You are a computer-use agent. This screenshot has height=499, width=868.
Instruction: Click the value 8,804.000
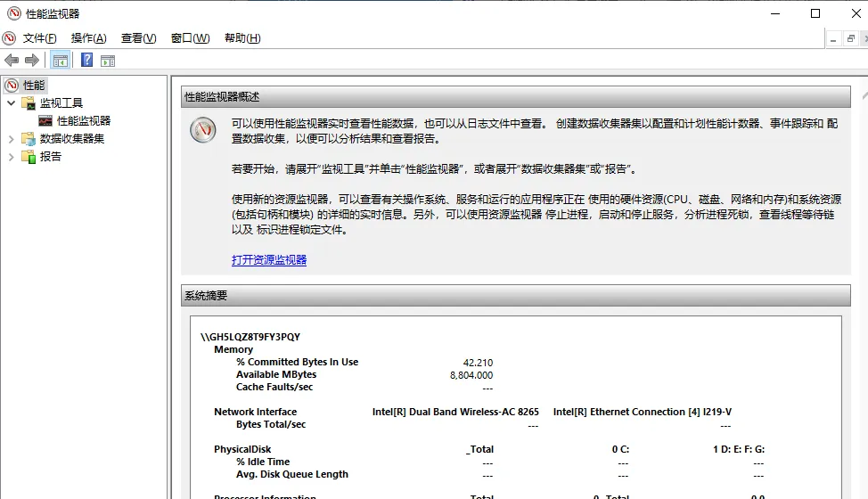coord(471,375)
